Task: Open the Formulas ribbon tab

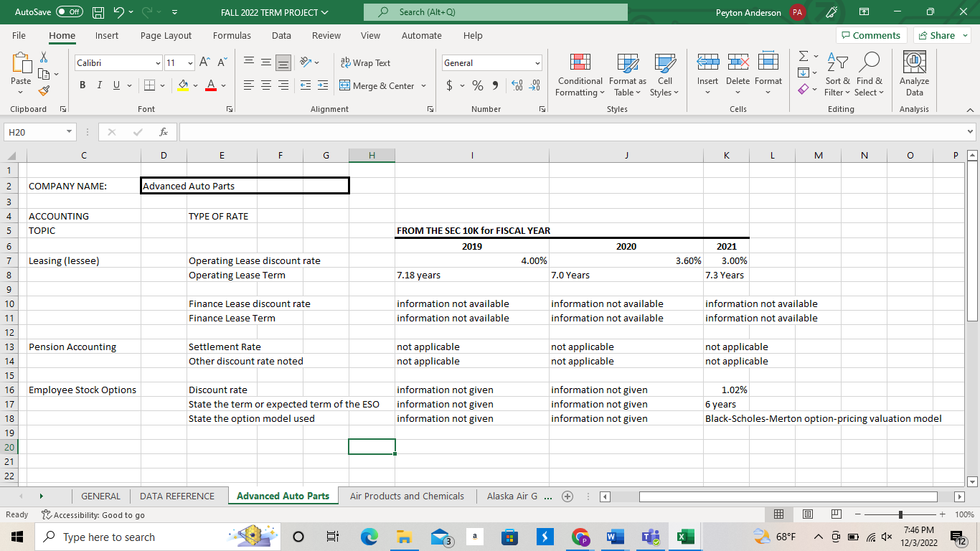Action: pos(232,35)
